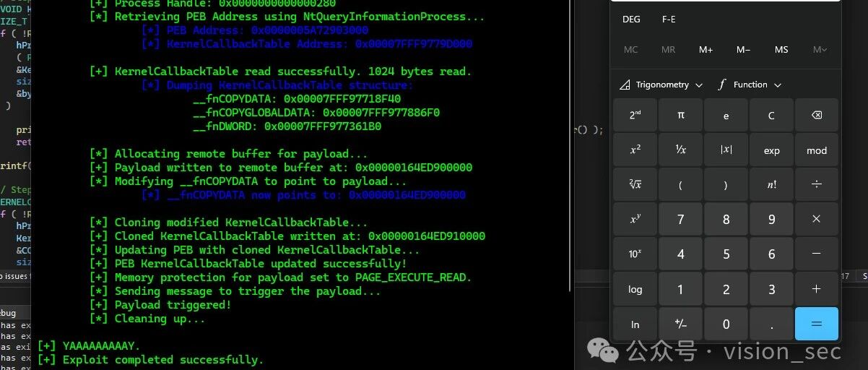Click the plus/minus sign toggle key

[x=681, y=324]
